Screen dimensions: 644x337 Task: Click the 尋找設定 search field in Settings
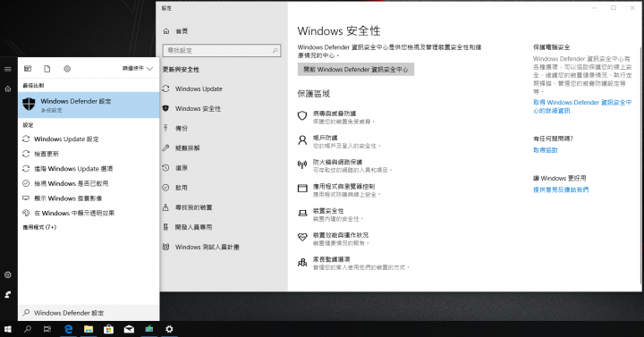click(222, 50)
